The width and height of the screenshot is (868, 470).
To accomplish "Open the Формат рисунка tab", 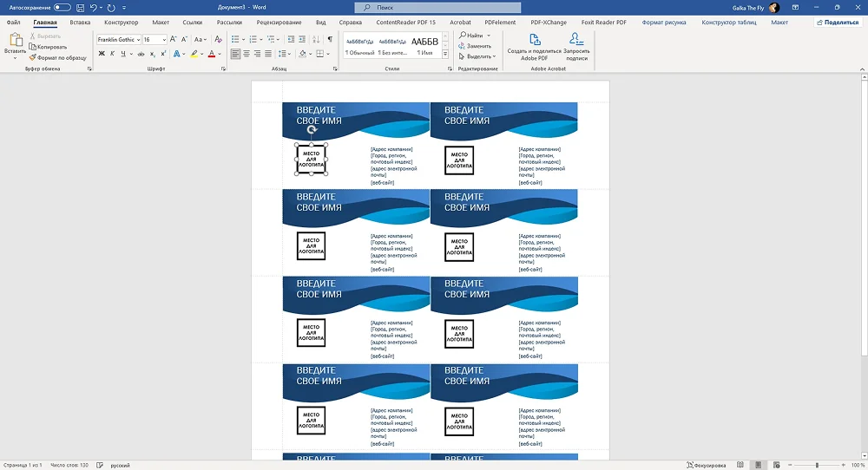I will pyautogui.click(x=663, y=23).
